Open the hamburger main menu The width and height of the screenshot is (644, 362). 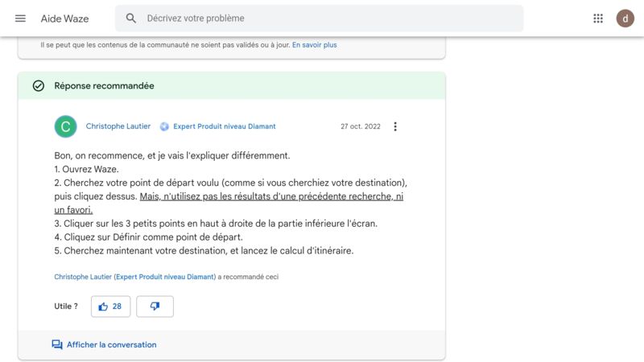coord(20,19)
